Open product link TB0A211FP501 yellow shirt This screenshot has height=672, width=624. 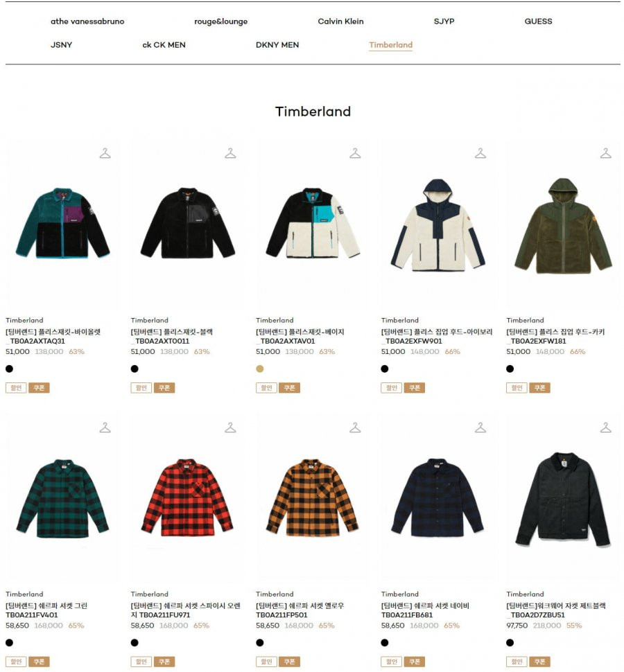tap(300, 610)
